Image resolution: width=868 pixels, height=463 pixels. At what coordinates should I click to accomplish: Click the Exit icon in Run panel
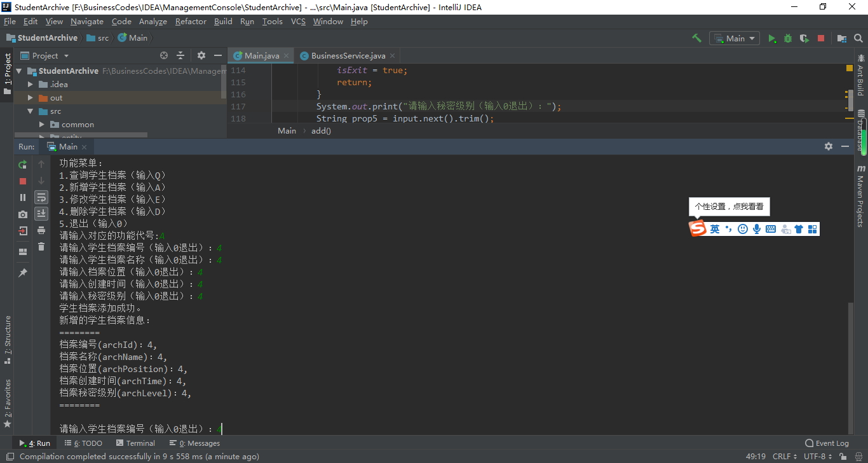tap(23, 231)
